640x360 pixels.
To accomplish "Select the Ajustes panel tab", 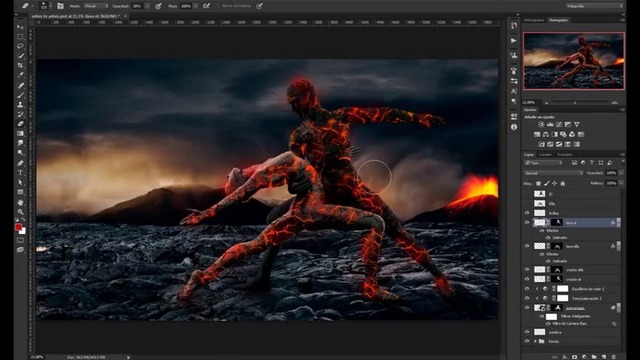I will (530, 110).
